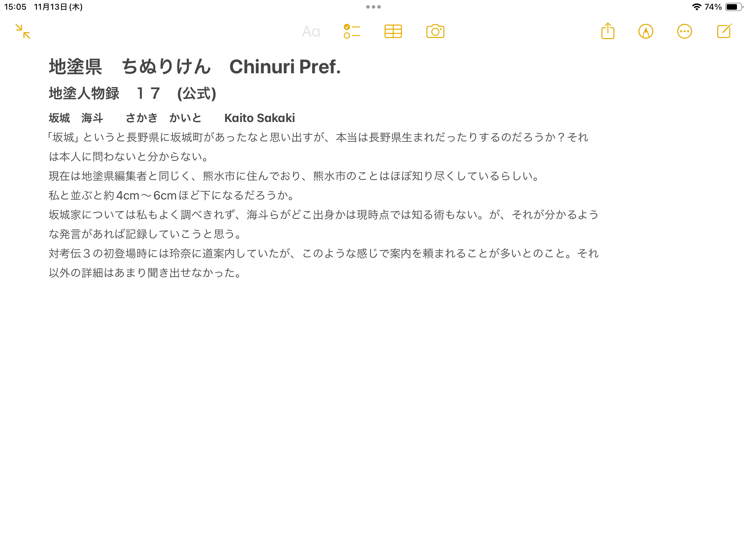Tap the clock time 15:05
747x560 pixels.
15,7
